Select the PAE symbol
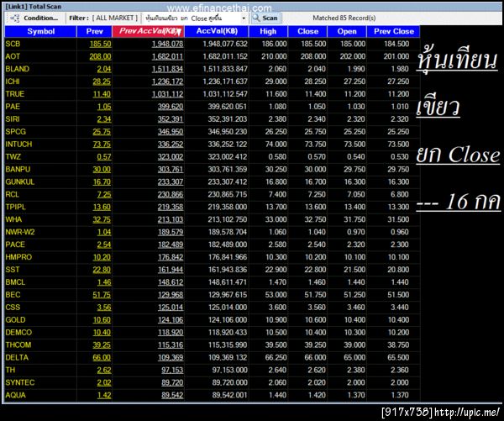504x421 pixels. [13, 107]
